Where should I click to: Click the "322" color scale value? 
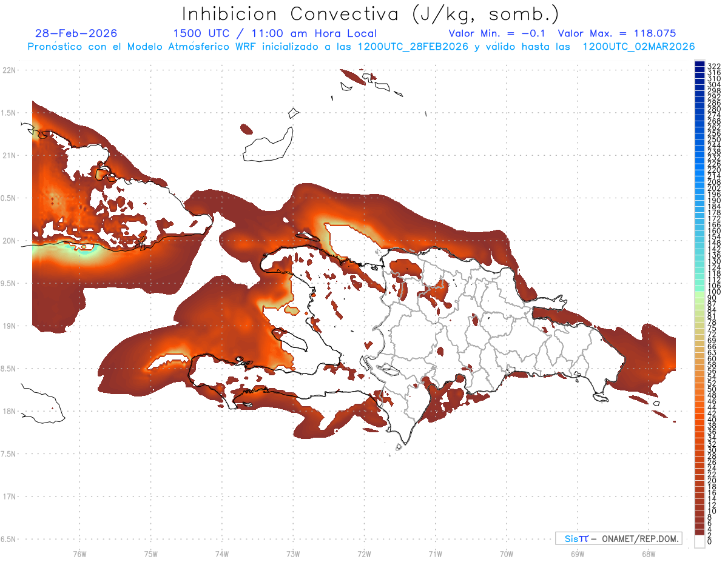[713, 65]
